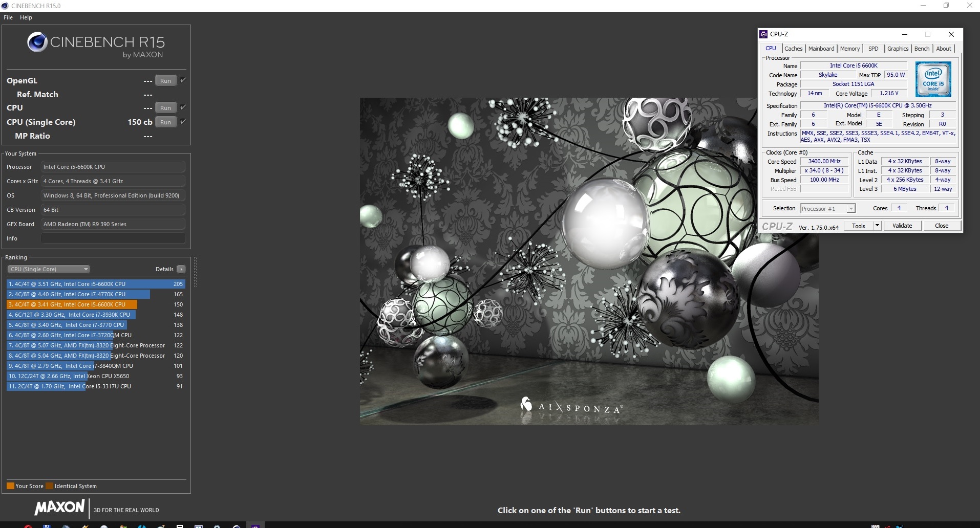Close the CPU-Z window with X
Screen dimensions: 980x528
pos(951,34)
